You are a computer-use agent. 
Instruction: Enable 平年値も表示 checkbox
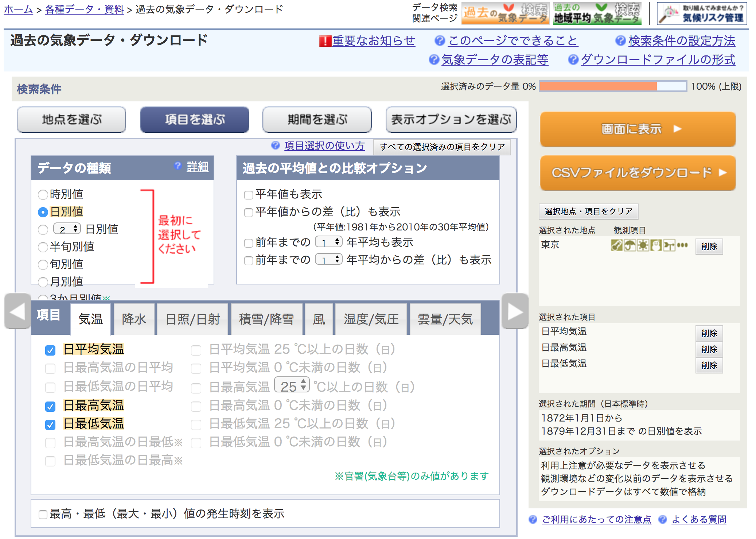point(249,195)
